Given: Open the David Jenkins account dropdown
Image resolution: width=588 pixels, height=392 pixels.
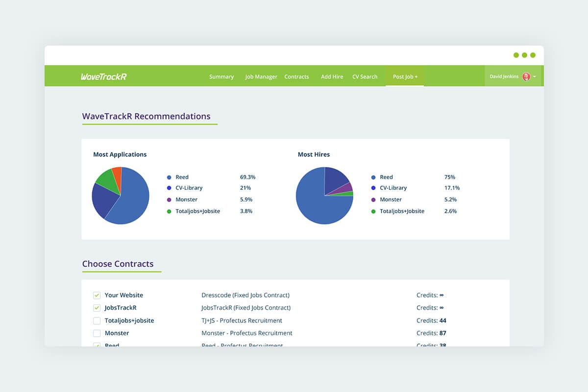Looking at the screenshot, I should pos(535,76).
